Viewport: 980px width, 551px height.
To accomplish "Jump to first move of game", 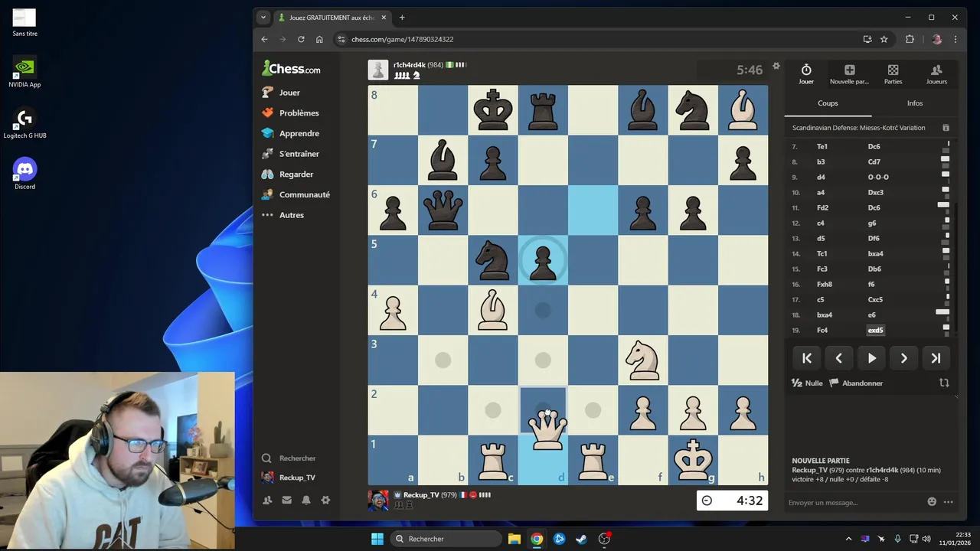I will tap(807, 358).
